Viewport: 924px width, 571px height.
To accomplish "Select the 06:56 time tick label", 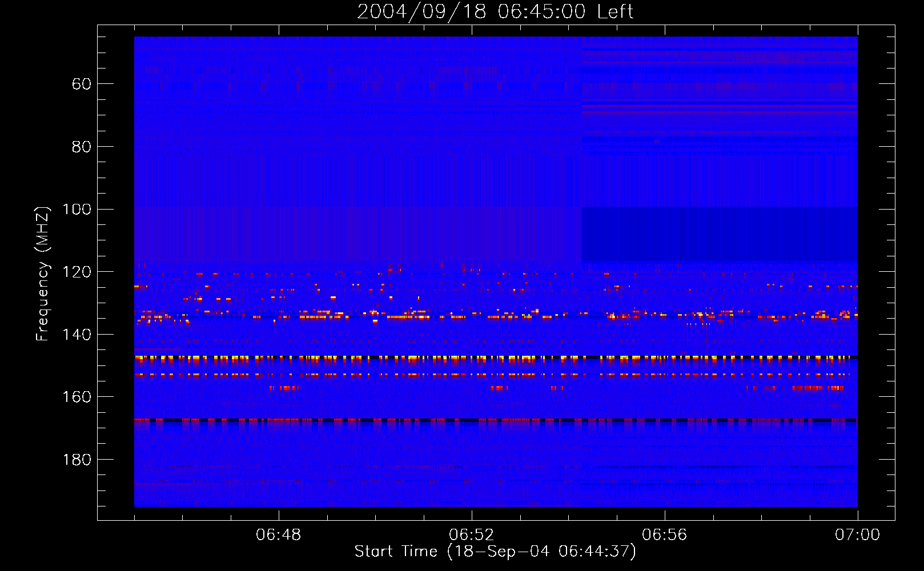I will coord(665,535).
